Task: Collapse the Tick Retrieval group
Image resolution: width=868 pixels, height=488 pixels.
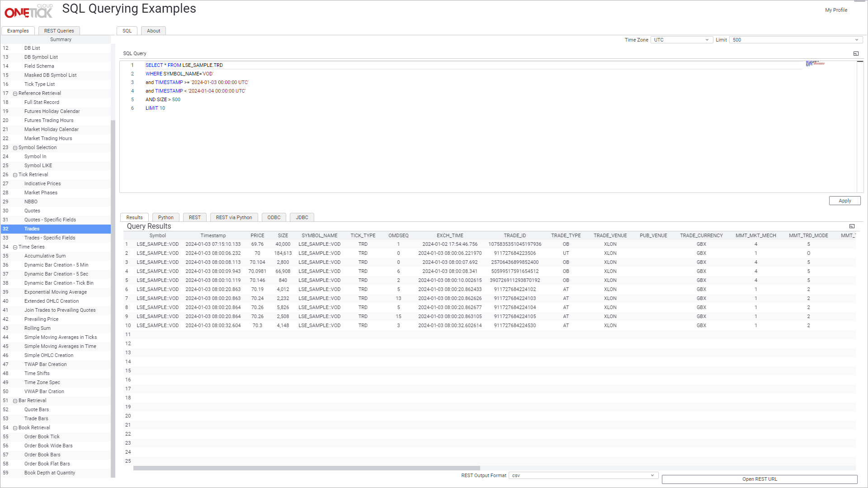Action: pos(15,175)
